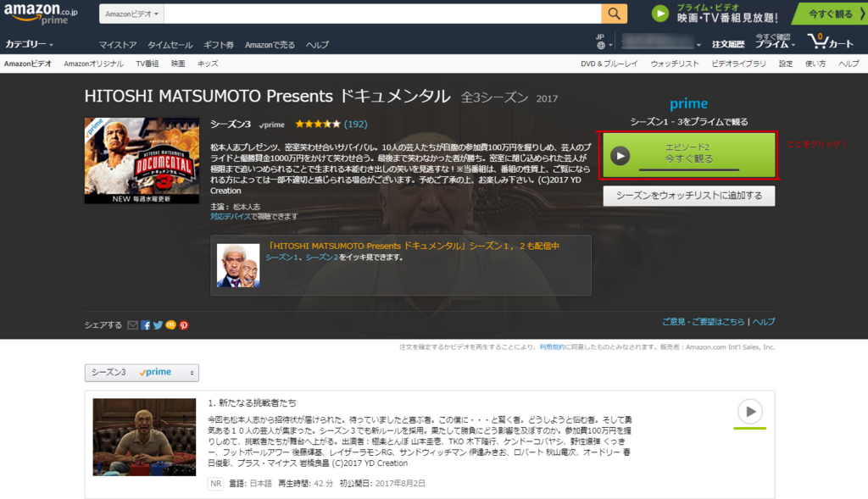Viewport: 868px width, 499px height.
Task: Share with the mixi icon
Action: click(x=170, y=325)
